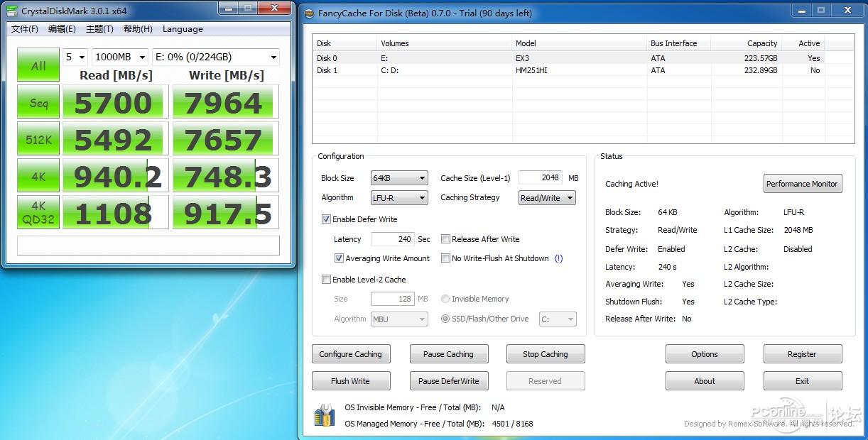Open the E: drive selection dropdown
868x440 pixels.
[216, 57]
